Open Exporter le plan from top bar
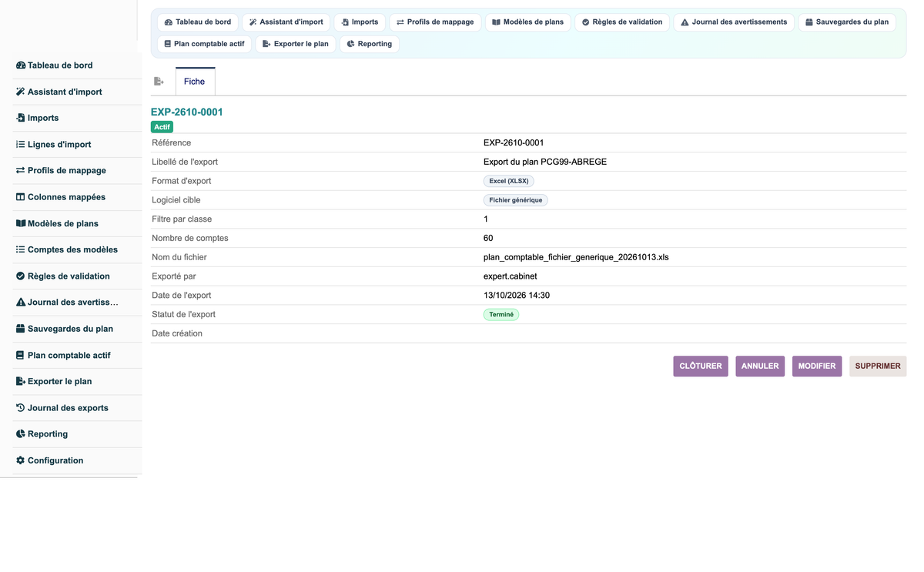The image size is (924, 572). click(296, 44)
